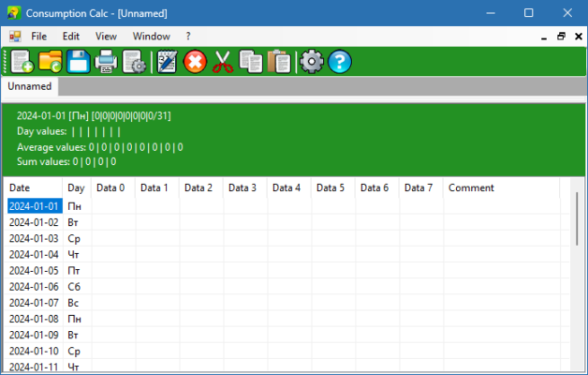Click the Data 0 column header

pyautogui.click(x=113, y=187)
